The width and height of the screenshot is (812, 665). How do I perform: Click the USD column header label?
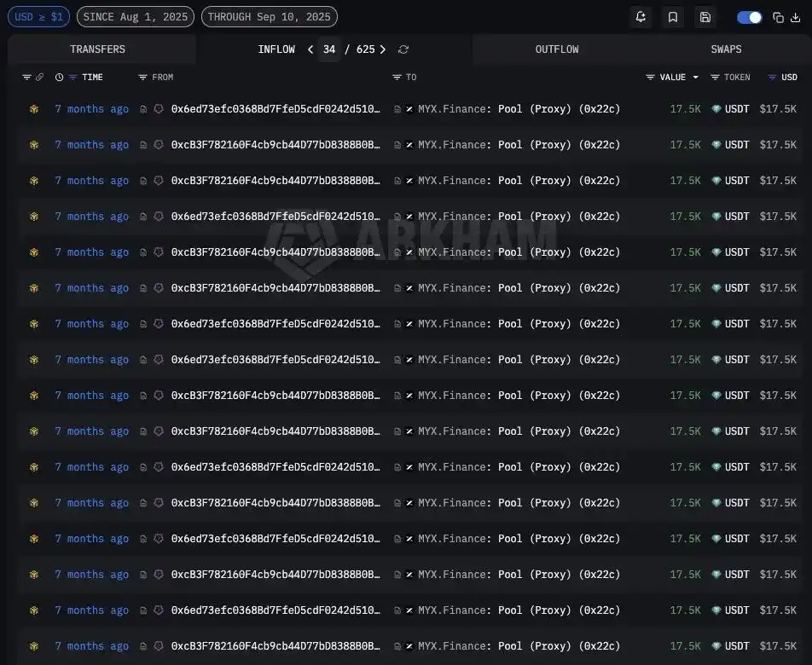point(789,77)
